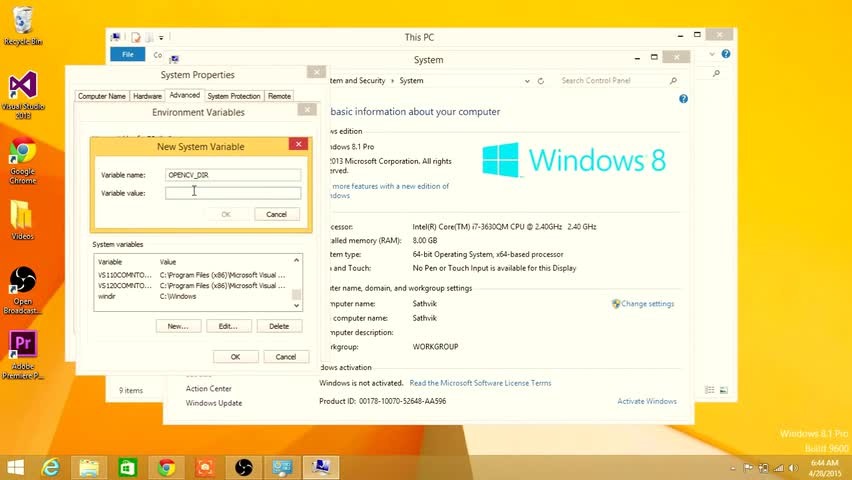Click the Variable name field containing OPENCV_DIR

pyautogui.click(x=233, y=175)
